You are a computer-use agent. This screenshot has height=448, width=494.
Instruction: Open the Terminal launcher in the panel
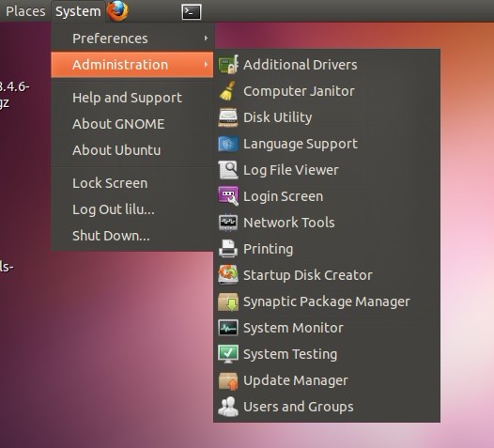tap(192, 11)
